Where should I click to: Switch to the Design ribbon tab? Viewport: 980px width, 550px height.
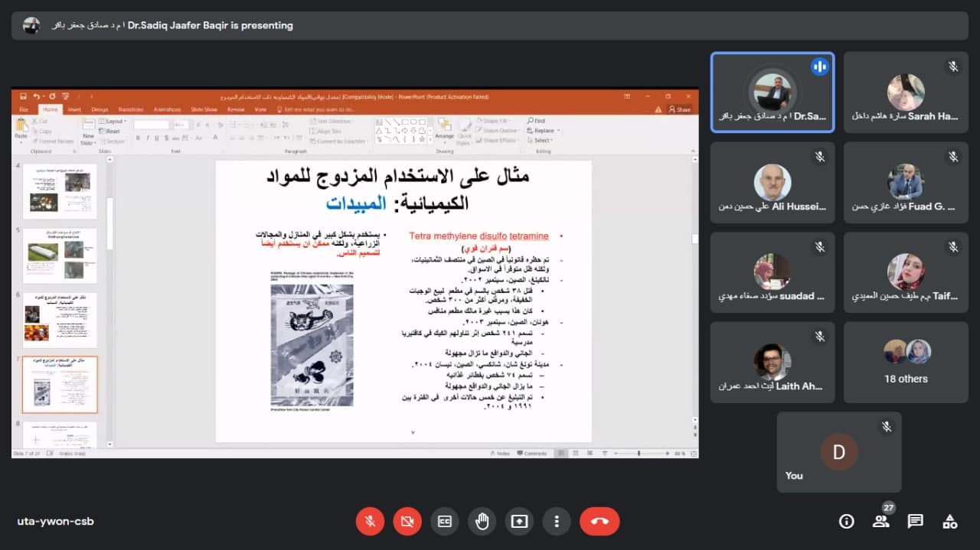100,109
